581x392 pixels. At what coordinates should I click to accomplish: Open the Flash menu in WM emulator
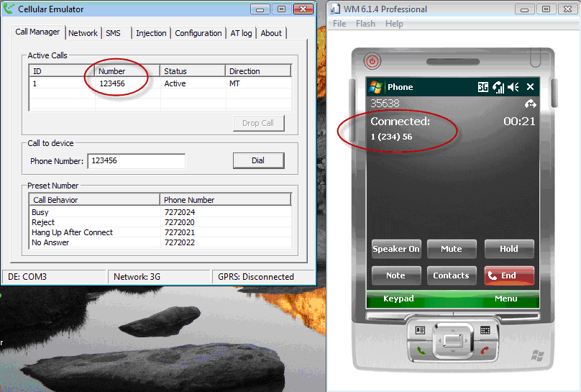[366, 24]
